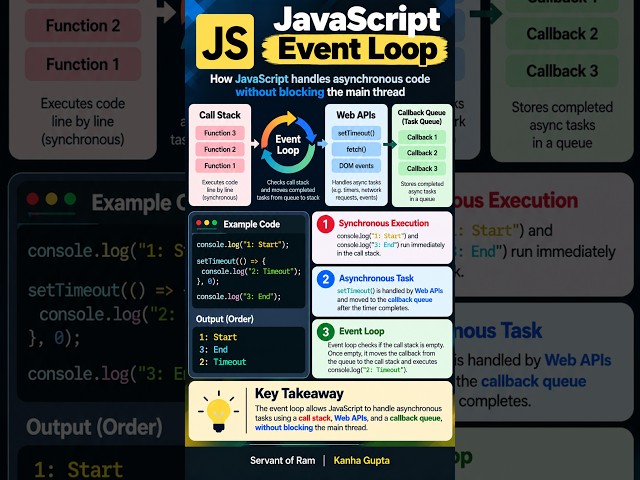Screen dimensions: 640x480
Task: Click the yellow JS logo badge
Action: pyautogui.click(x=225, y=42)
